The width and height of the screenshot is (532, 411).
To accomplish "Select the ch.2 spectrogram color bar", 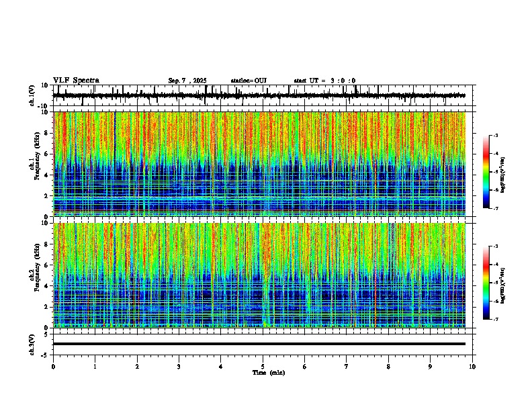I will point(486,283).
